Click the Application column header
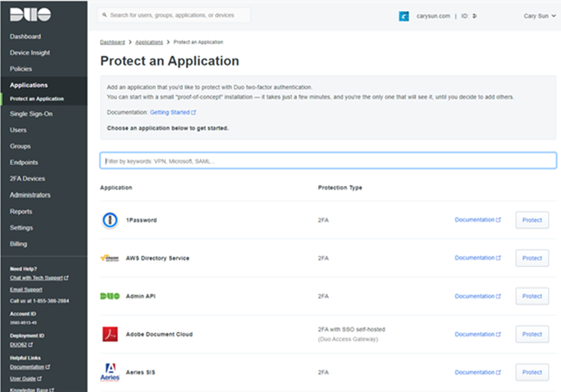 pyautogui.click(x=116, y=187)
